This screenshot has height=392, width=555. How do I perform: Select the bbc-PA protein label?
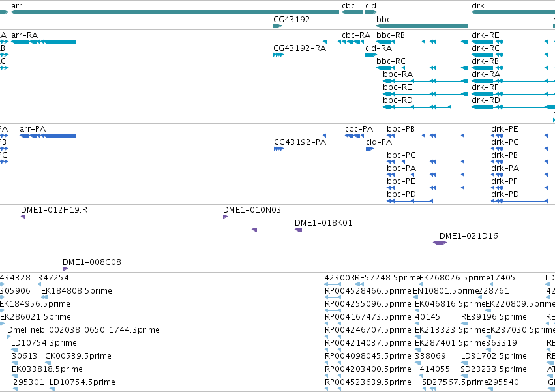point(401,168)
